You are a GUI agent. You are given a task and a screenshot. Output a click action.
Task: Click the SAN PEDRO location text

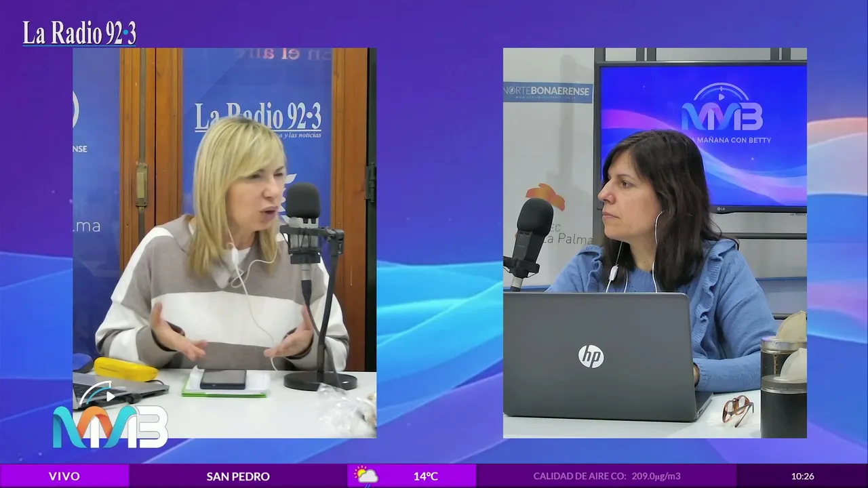[x=238, y=476]
